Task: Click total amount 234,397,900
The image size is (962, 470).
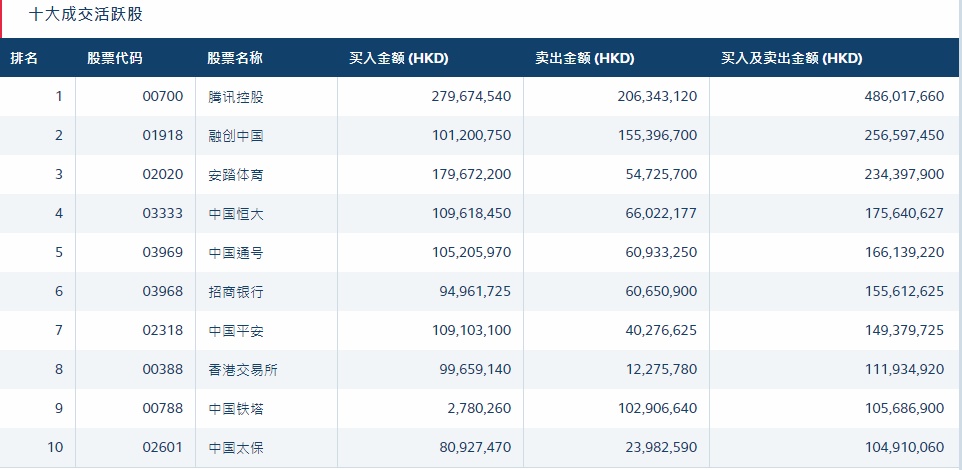Action: pyautogui.click(x=904, y=174)
